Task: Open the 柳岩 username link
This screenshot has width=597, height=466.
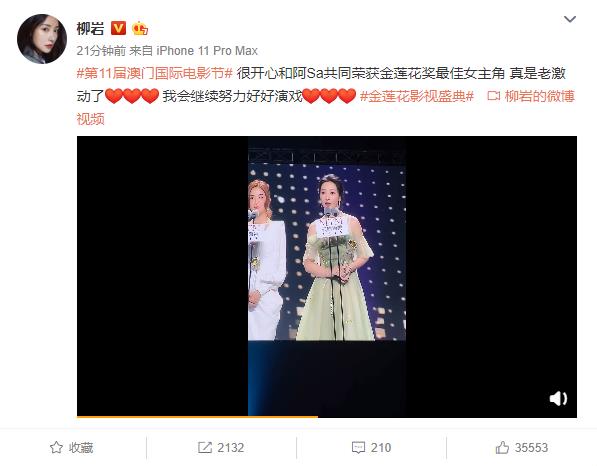Action: (90, 29)
